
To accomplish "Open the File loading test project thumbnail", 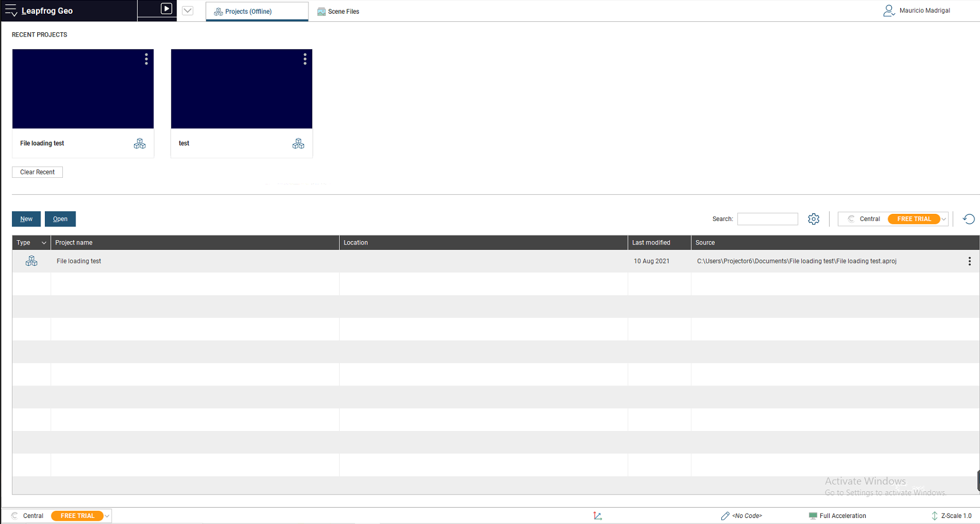I will [x=83, y=89].
